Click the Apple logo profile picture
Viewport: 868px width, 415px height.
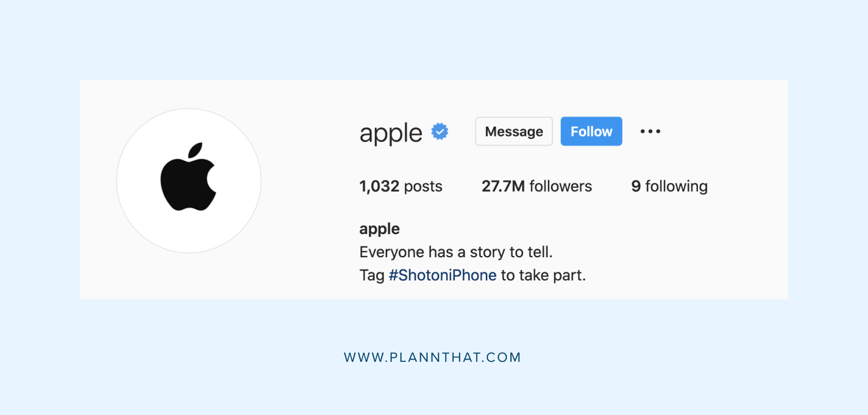click(x=189, y=180)
